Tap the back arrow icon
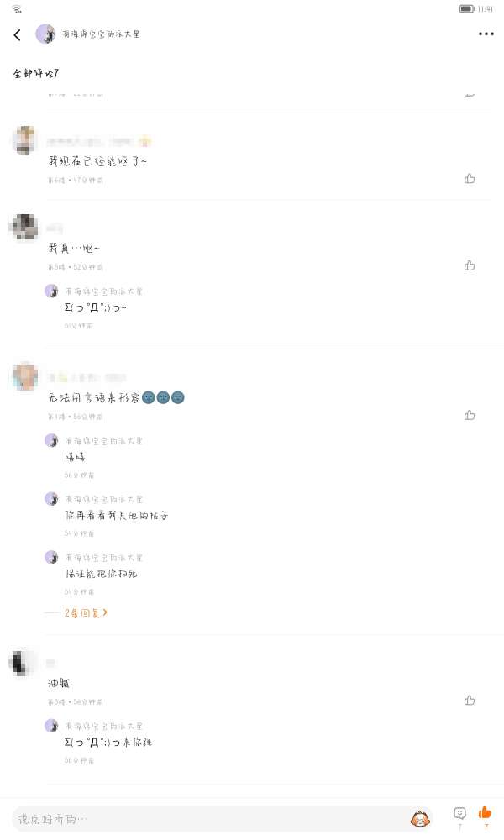This screenshot has height=840, width=504. point(17,34)
